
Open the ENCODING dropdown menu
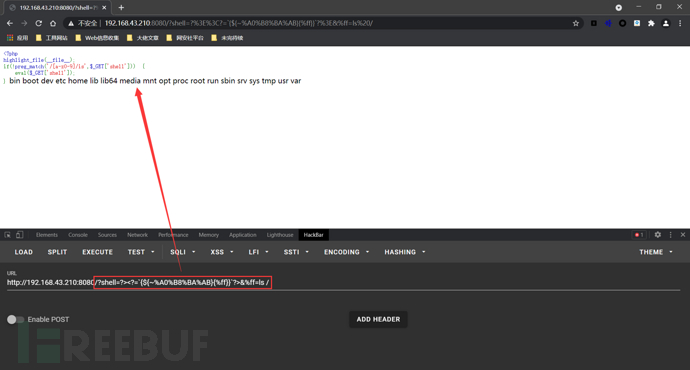click(347, 252)
